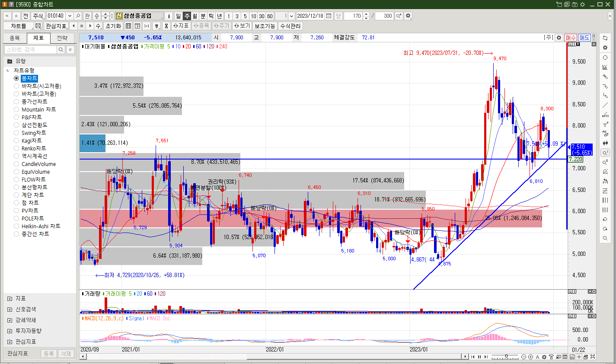The image size is (616, 364).
Task: Click the 매도 sell button
Action: pyautogui.click(x=584, y=38)
